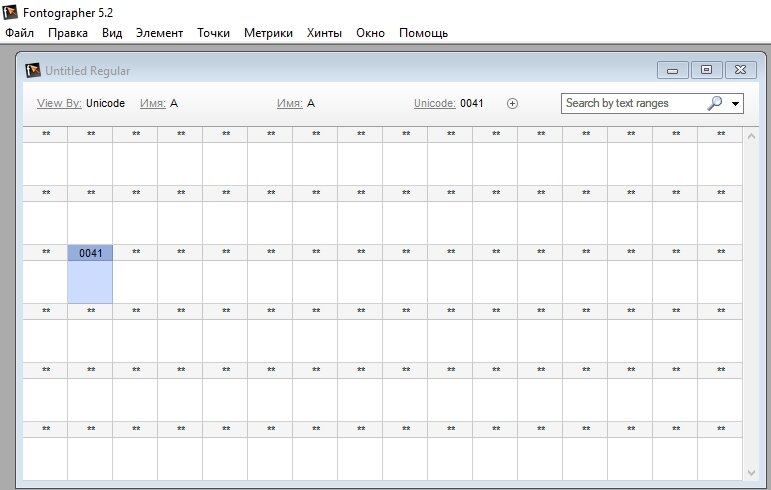Open the Хинты menu
Image resolution: width=771 pixels, height=490 pixels.
(x=324, y=33)
